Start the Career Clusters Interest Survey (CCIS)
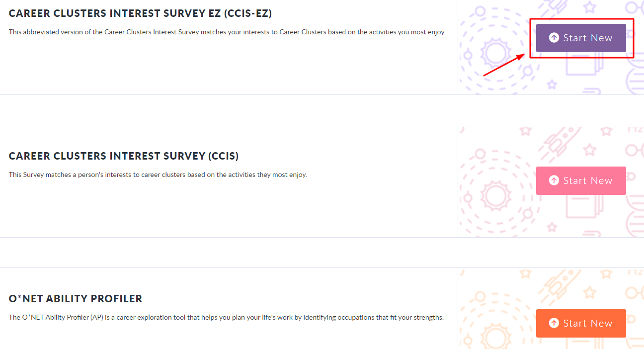Image resolution: width=644 pixels, height=349 pixels. pyautogui.click(x=580, y=181)
